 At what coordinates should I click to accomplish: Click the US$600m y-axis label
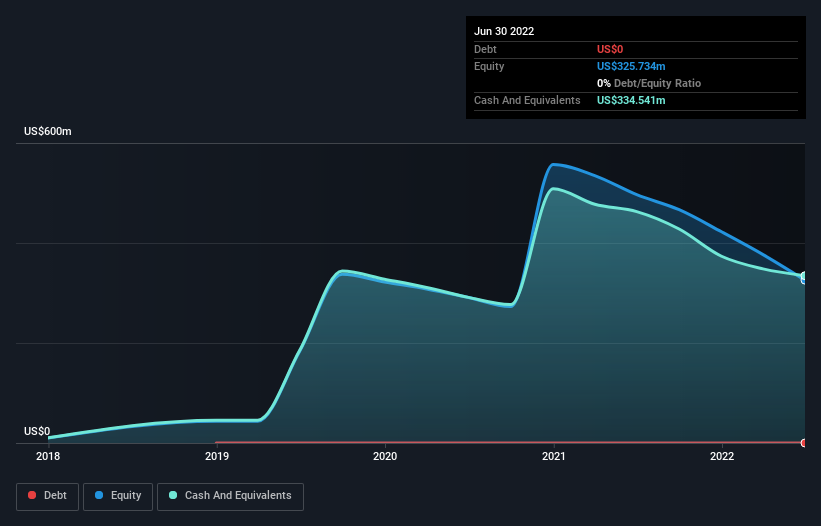[x=48, y=131]
